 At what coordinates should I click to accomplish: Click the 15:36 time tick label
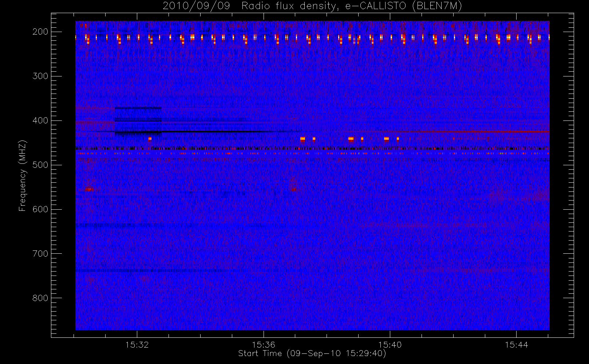[264, 345]
